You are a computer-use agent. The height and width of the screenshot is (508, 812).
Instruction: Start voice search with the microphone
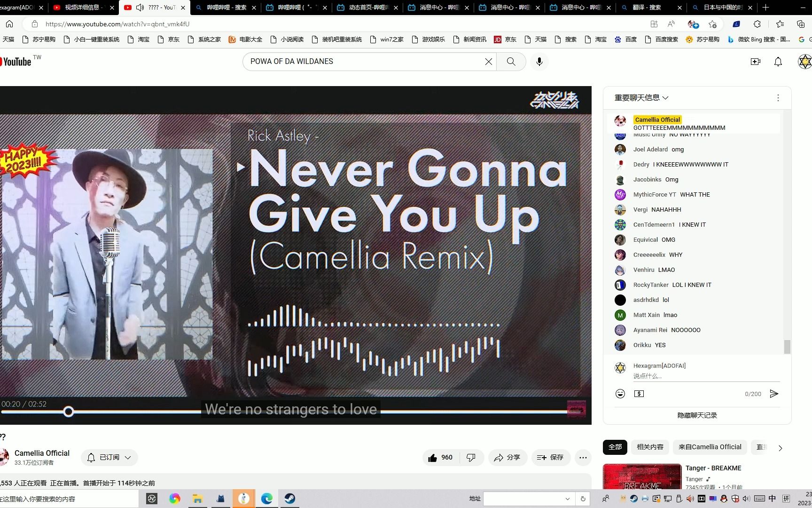click(x=539, y=62)
